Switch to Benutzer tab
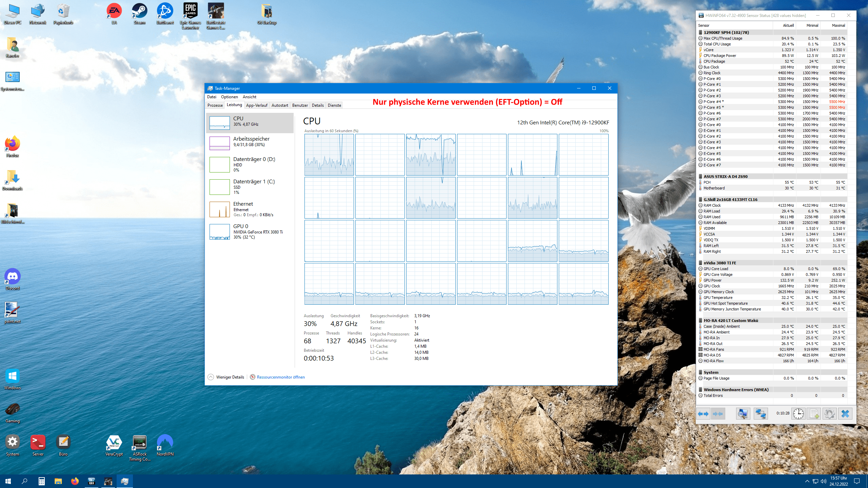Image resolution: width=868 pixels, height=488 pixels. point(300,105)
